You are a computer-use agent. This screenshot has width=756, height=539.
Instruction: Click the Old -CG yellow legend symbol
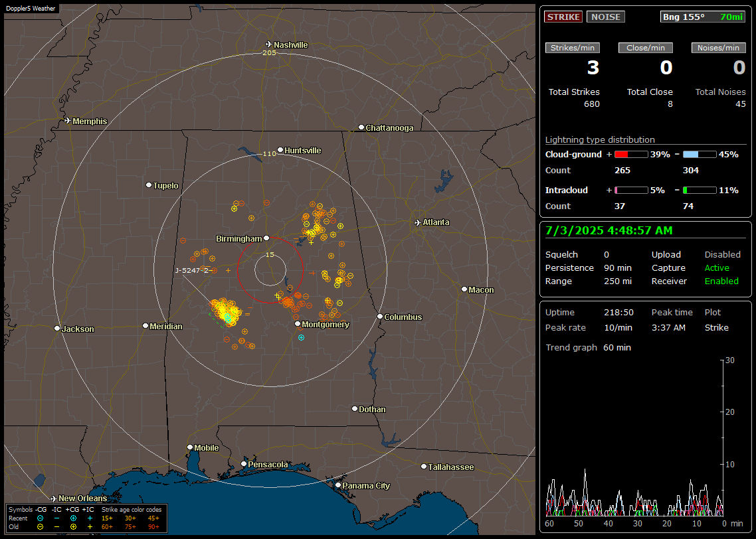pyautogui.click(x=40, y=527)
